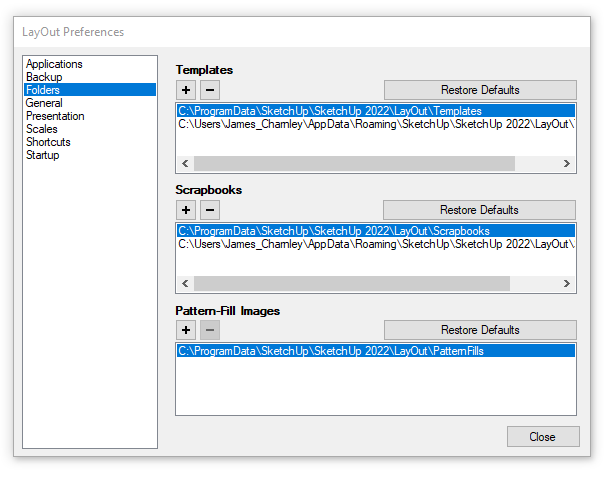Open the Shortcuts category
The width and height of the screenshot is (612, 479).
click(x=47, y=142)
